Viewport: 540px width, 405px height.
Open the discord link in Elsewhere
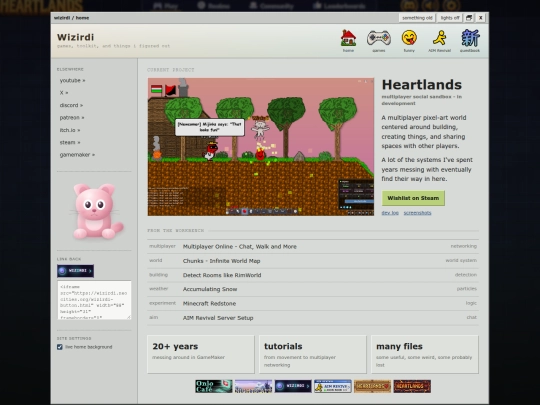71,105
